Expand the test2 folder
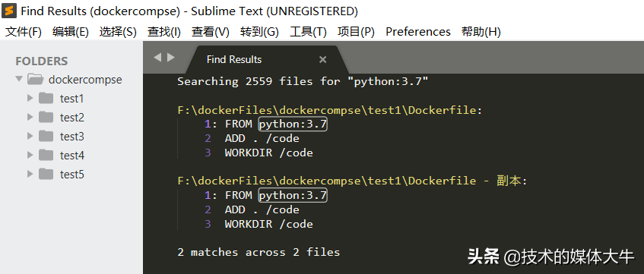The width and height of the screenshot is (644, 274). click(30, 118)
